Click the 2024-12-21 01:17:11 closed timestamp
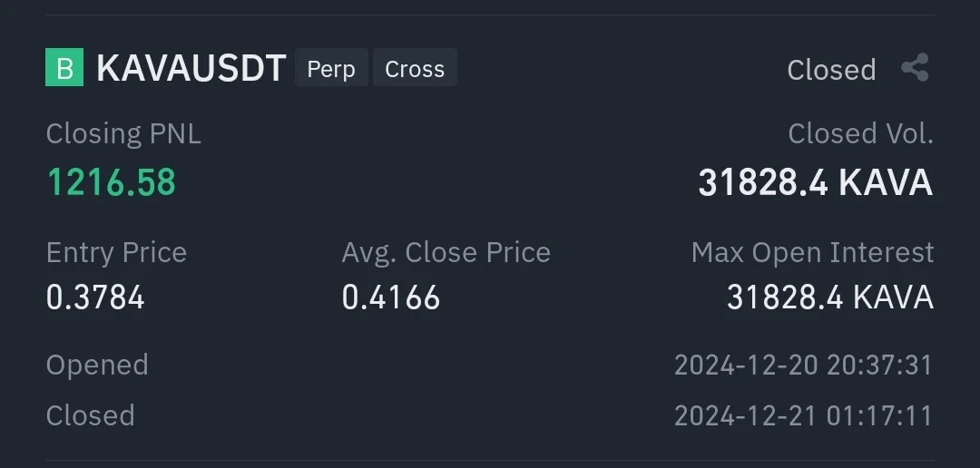Viewport: 980px width, 468px height. pyautogui.click(x=803, y=415)
